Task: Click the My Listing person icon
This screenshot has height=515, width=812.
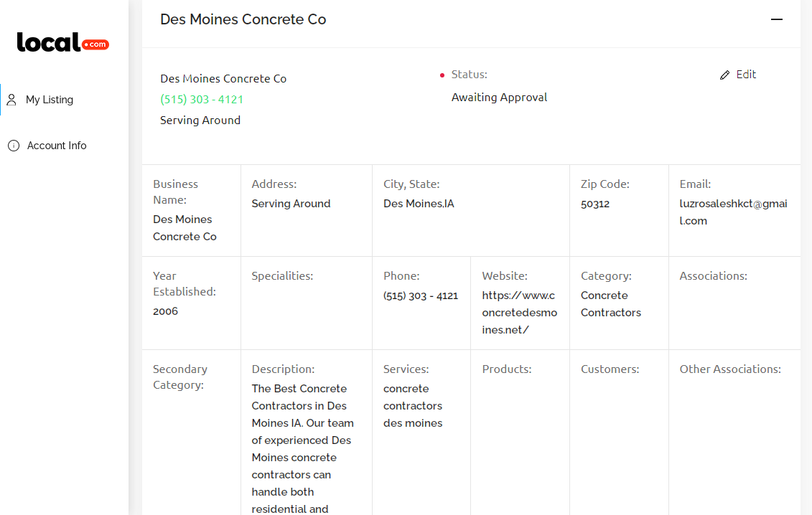Action: pyautogui.click(x=11, y=100)
